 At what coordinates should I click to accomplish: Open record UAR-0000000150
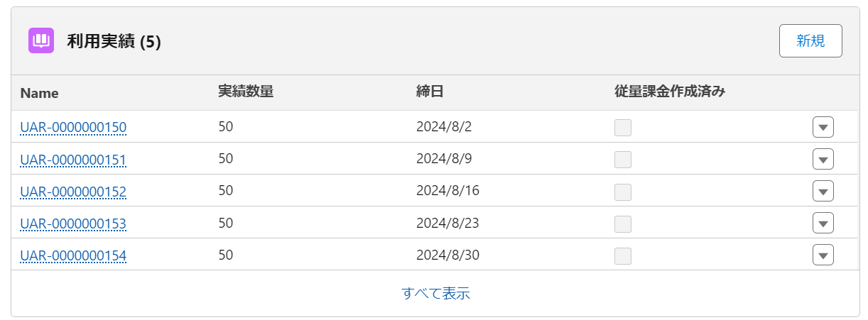point(73,128)
